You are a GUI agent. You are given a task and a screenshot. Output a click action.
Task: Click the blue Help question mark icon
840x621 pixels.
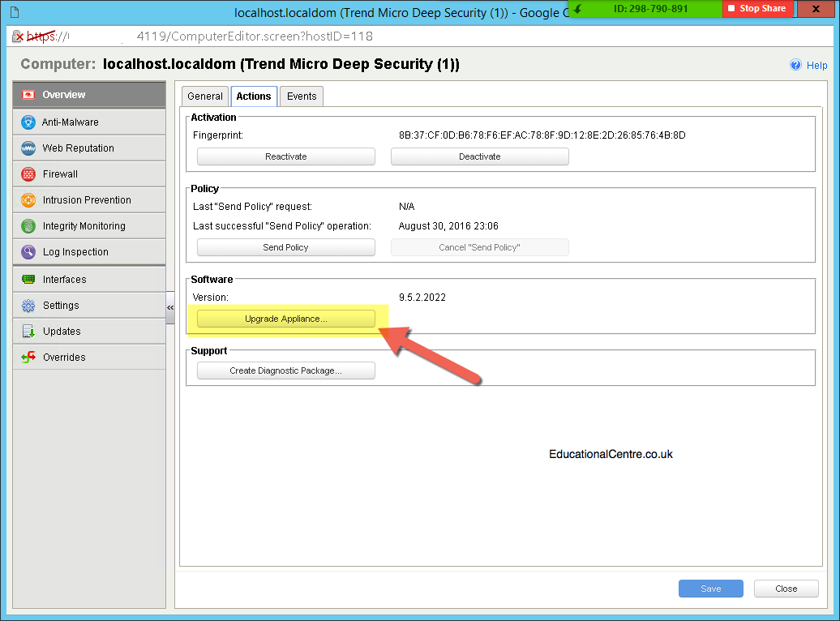click(x=795, y=65)
